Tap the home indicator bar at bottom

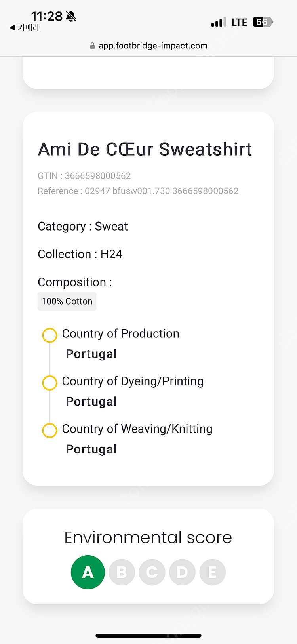tap(148, 636)
